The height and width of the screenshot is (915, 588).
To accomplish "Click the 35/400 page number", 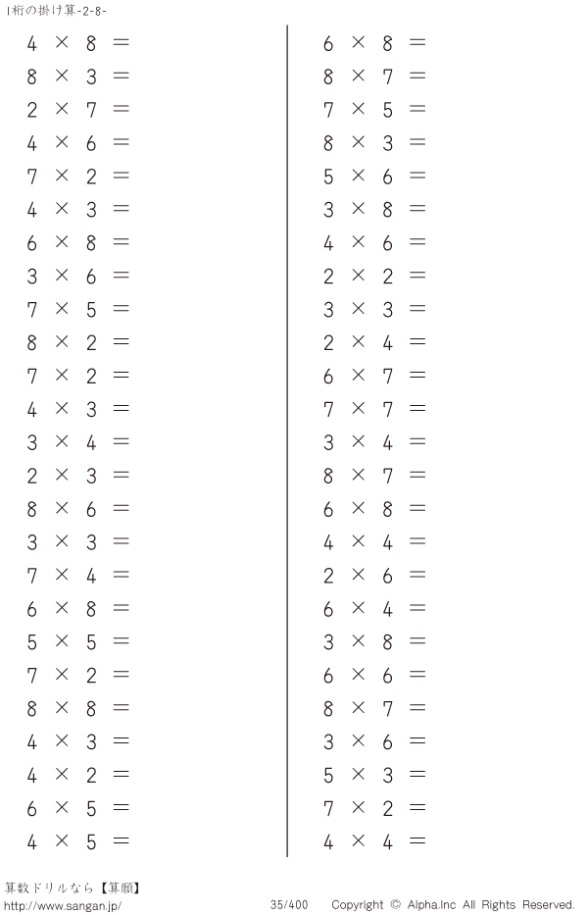I will click(289, 905).
